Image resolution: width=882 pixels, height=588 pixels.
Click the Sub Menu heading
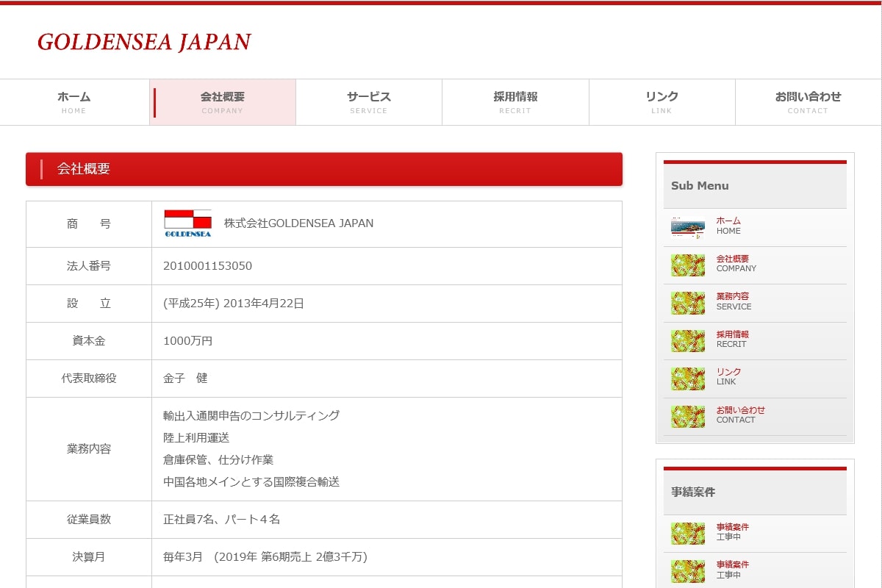point(700,186)
